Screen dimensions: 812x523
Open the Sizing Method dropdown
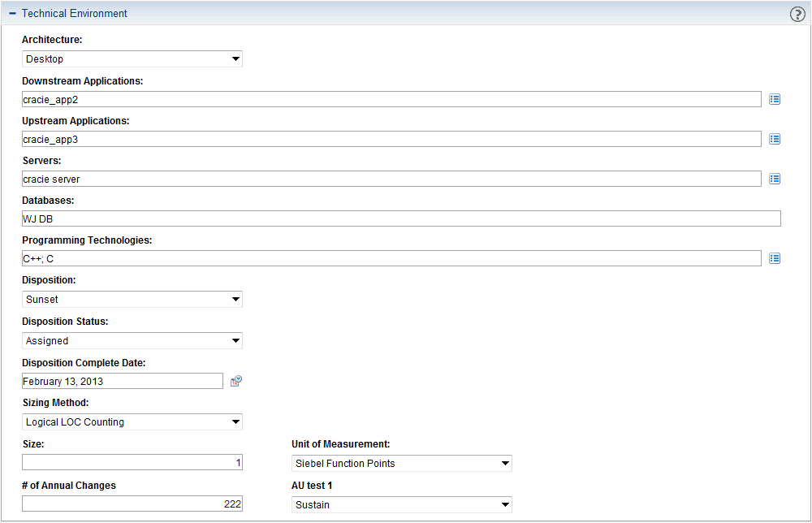point(132,422)
